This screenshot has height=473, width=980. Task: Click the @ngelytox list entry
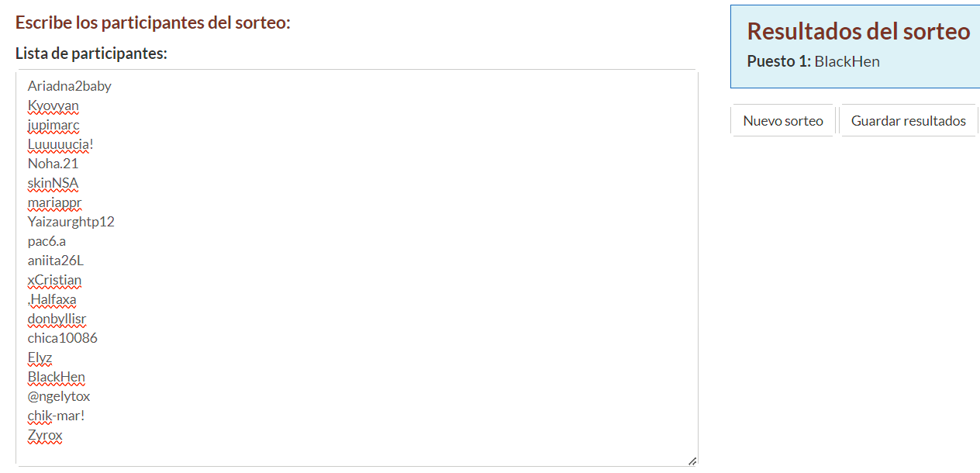pos(59,396)
